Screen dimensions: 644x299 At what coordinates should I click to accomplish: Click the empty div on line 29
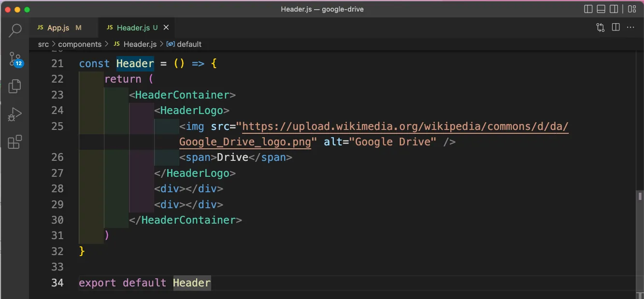(x=188, y=204)
